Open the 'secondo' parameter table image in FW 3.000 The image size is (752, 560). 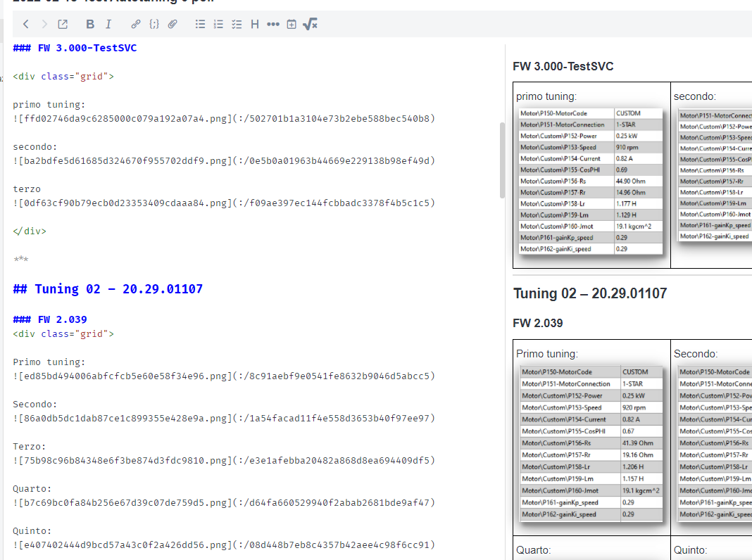pyautogui.click(x=715, y=176)
